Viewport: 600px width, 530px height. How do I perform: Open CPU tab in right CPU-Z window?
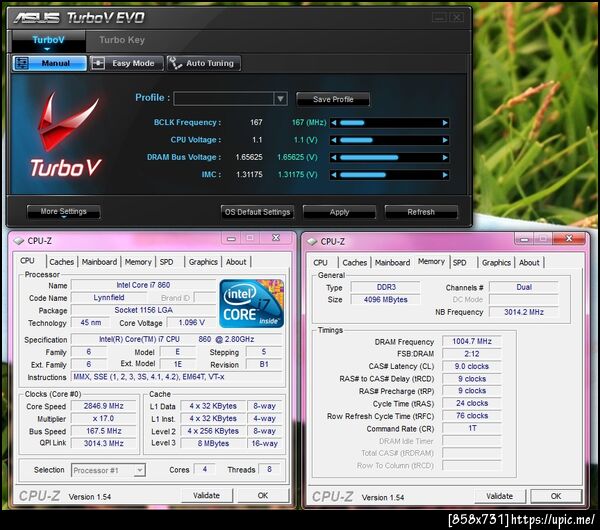pyautogui.click(x=320, y=263)
